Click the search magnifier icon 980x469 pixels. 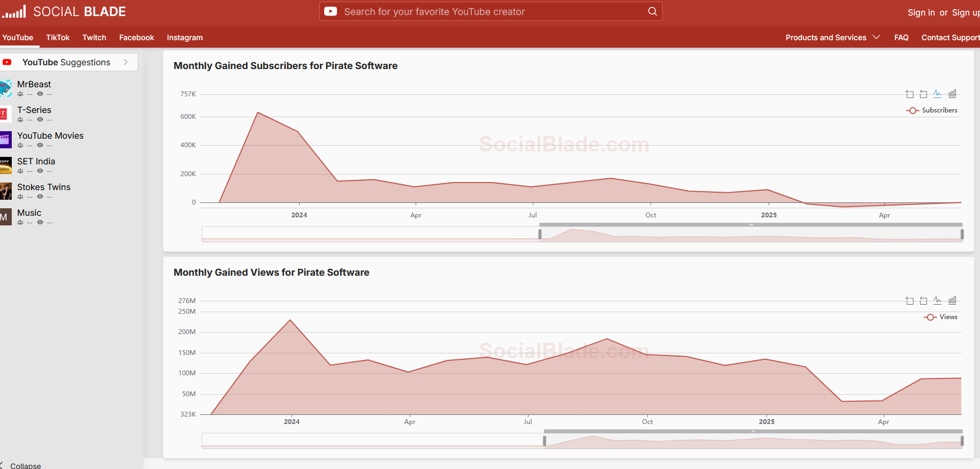652,11
